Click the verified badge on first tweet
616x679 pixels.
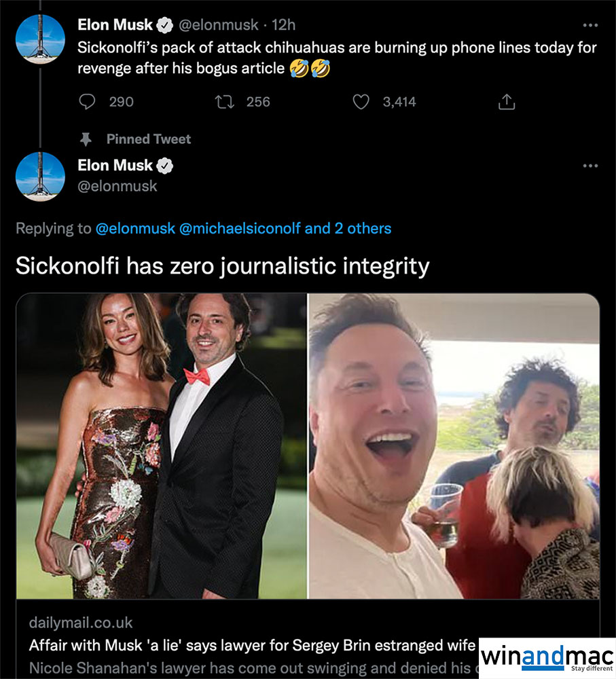click(165, 26)
